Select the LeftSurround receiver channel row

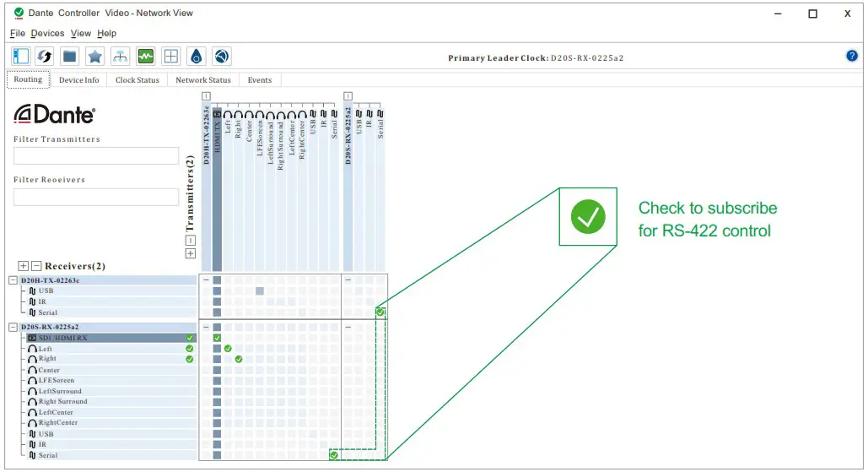coord(111,391)
